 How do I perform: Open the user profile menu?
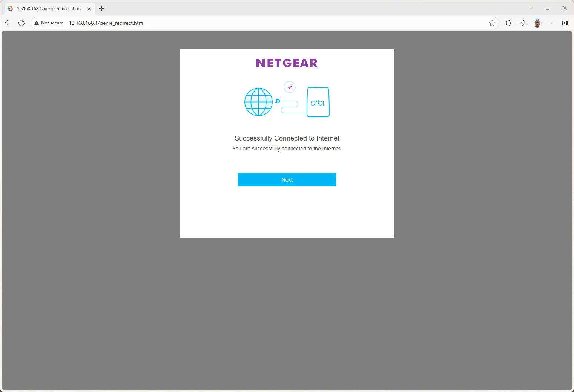coord(537,23)
